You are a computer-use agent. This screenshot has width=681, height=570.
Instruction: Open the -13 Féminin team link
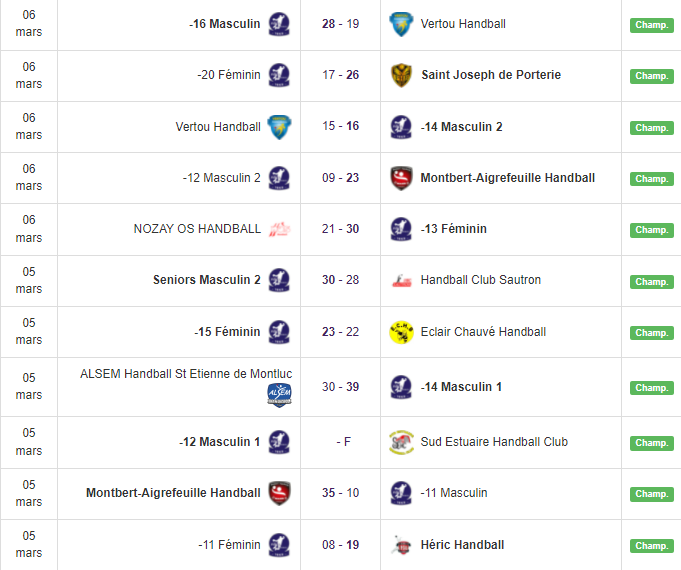click(454, 229)
